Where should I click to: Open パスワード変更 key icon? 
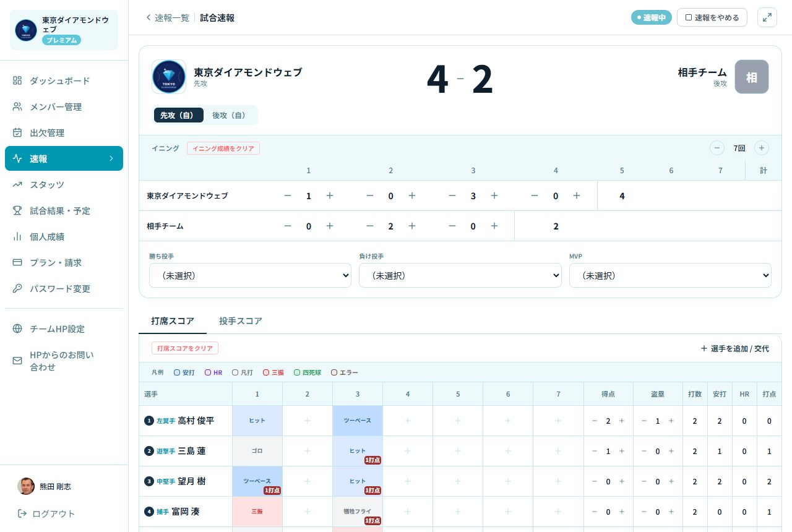(x=17, y=289)
